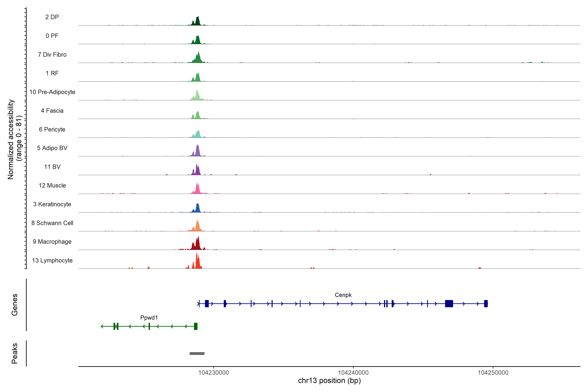Click the blue 3 Keratinocyte peak
The width and height of the screenshot is (588, 392).
(x=197, y=209)
